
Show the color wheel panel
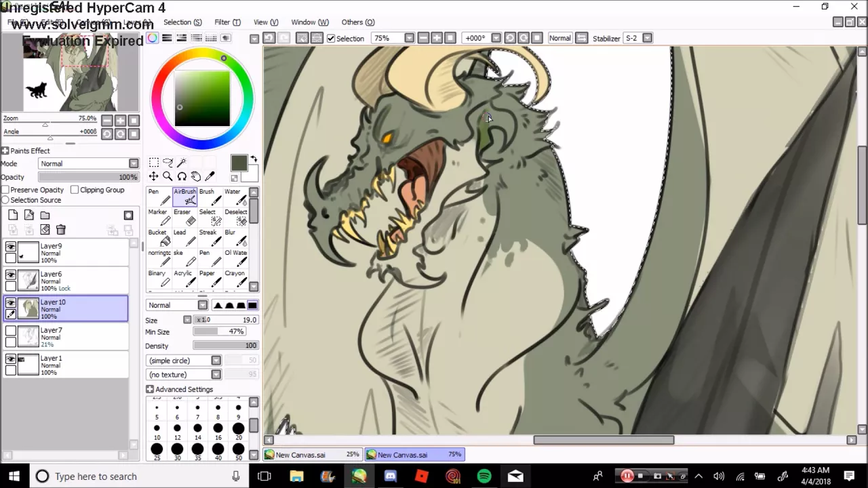[153, 38]
